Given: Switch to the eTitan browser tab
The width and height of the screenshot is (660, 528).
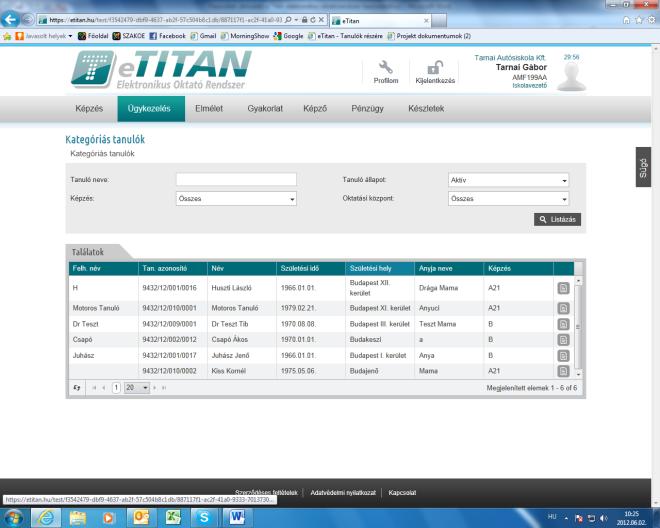Looking at the screenshot, I should pos(380,20).
